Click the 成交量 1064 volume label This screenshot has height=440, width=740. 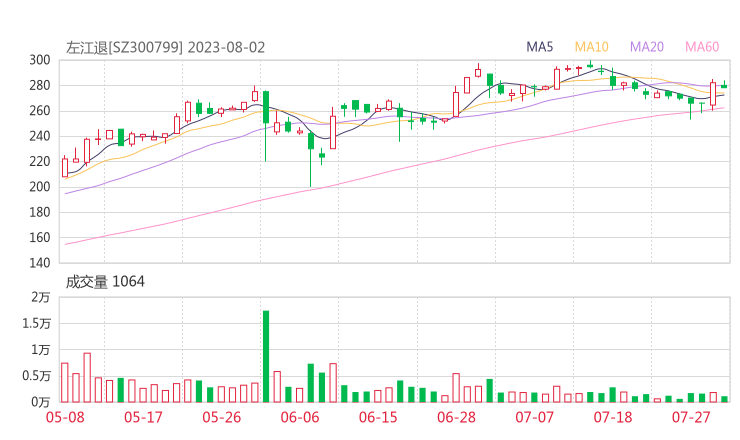pyautogui.click(x=105, y=282)
